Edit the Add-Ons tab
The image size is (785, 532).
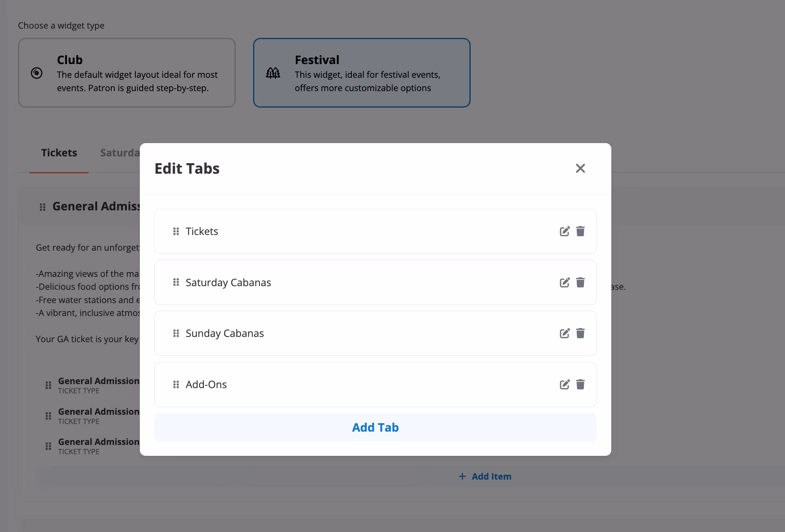coord(565,384)
